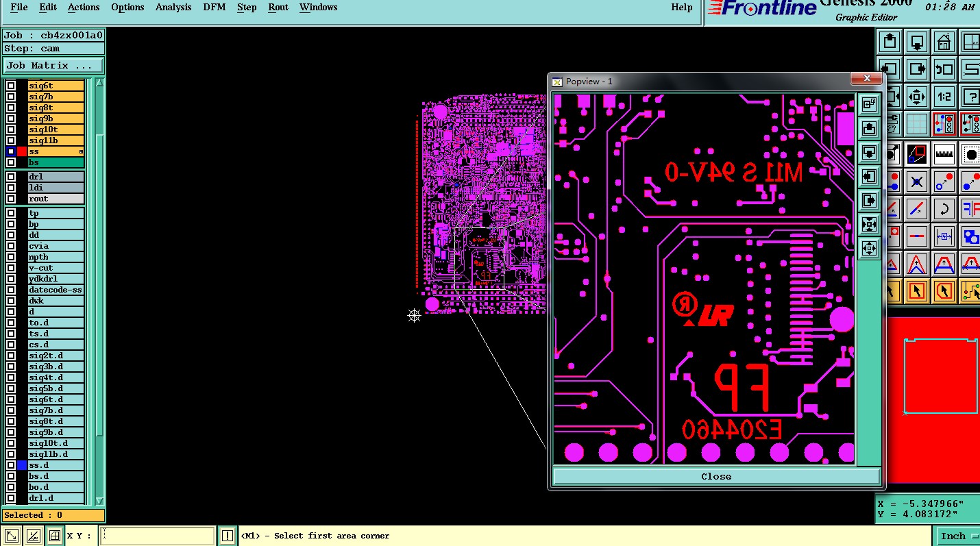Open the Rout menu
Screen dimensions: 980x546
click(278, 7)
